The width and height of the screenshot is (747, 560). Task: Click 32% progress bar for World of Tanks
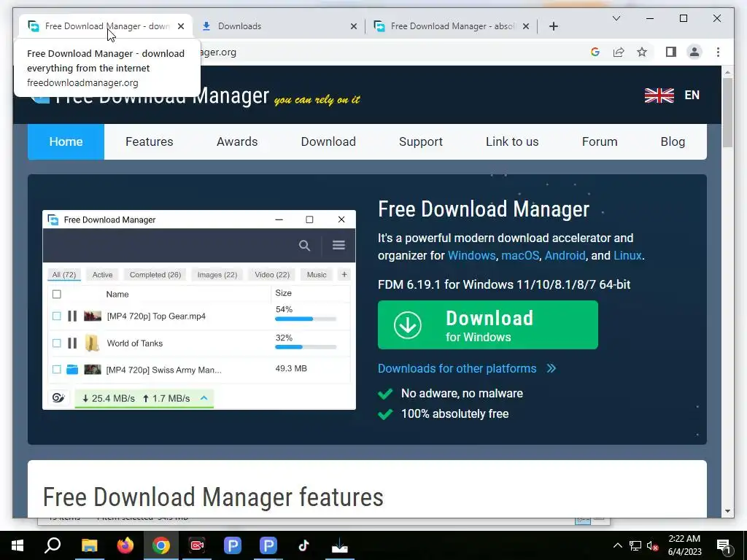(x=306, y=347)
